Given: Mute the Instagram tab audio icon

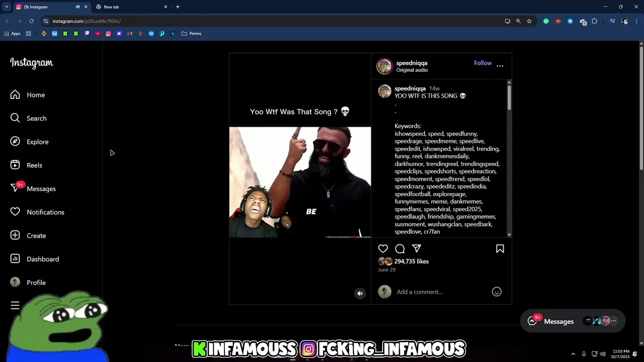Looking at the screenshot, I should pyautogui.click(x=77, y=7).
